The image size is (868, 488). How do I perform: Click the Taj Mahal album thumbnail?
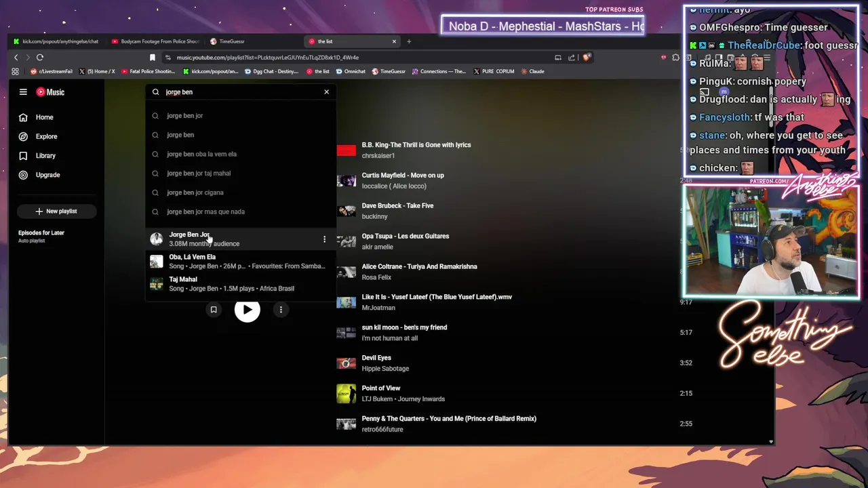pos(157,284)
